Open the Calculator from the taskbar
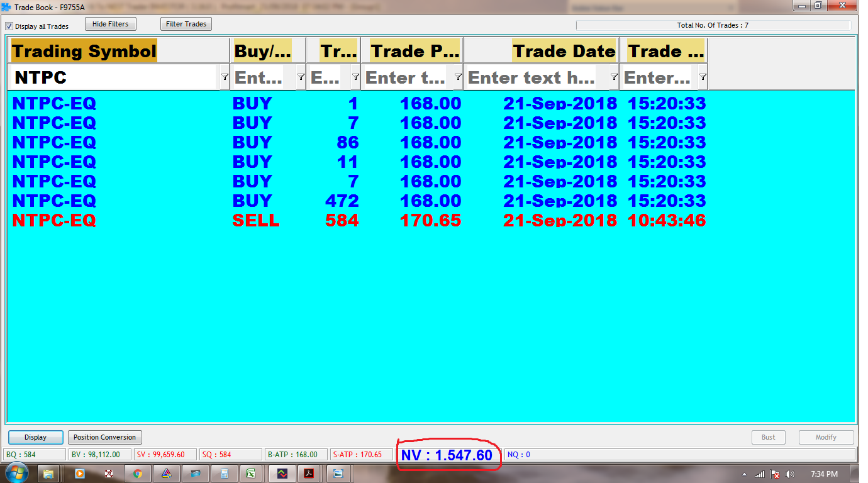The image size is (868, 483). tap(224, 474)
